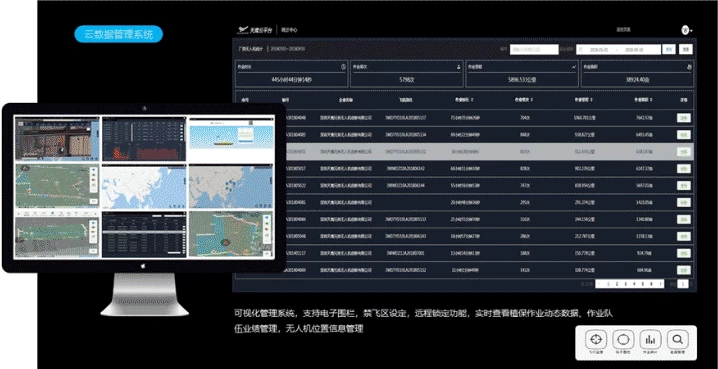The image size is (718, 369).
Task: Click the 云数据管理系统 blue pill label
Action: coord(119,34)
